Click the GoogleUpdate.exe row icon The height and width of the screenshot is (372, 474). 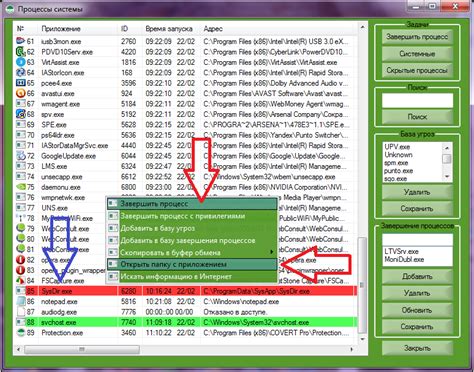[21, 156]
